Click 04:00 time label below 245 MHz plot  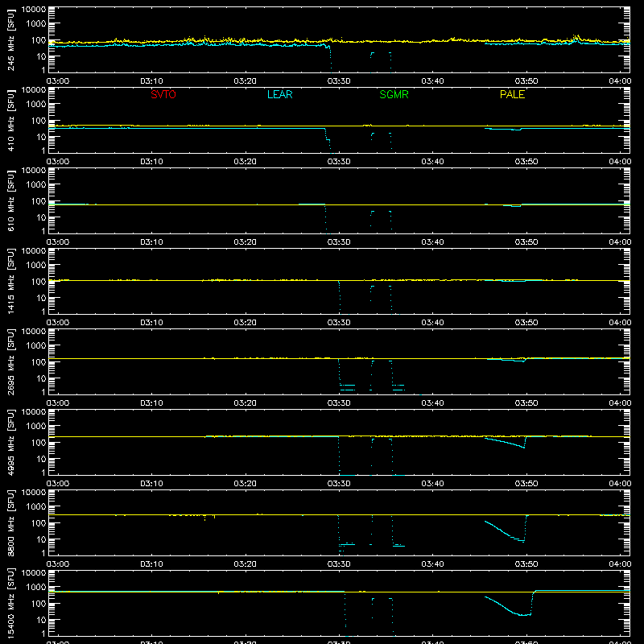click(620, 81)
